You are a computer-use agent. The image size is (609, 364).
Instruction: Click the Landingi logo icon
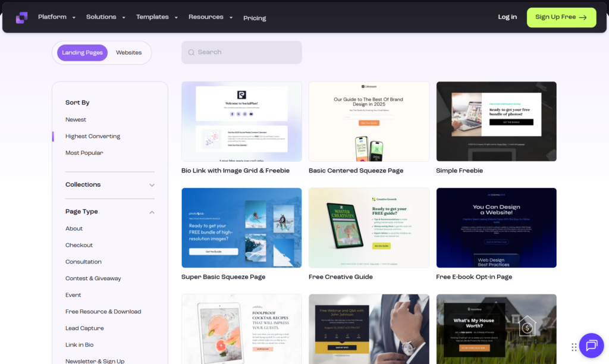pyautogui.click(x=21, y=17)
